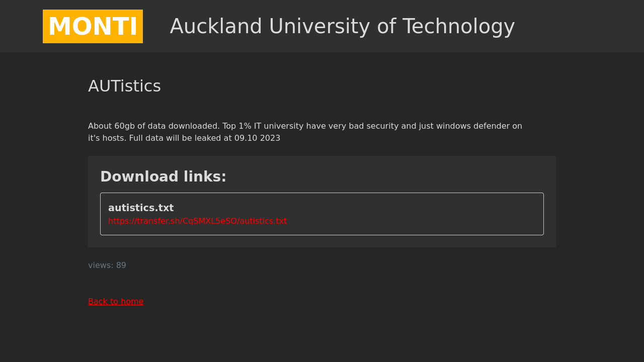Click the 09.10 2023 leak date text
Screen dimensions: 644x362
tap(257, 138)
